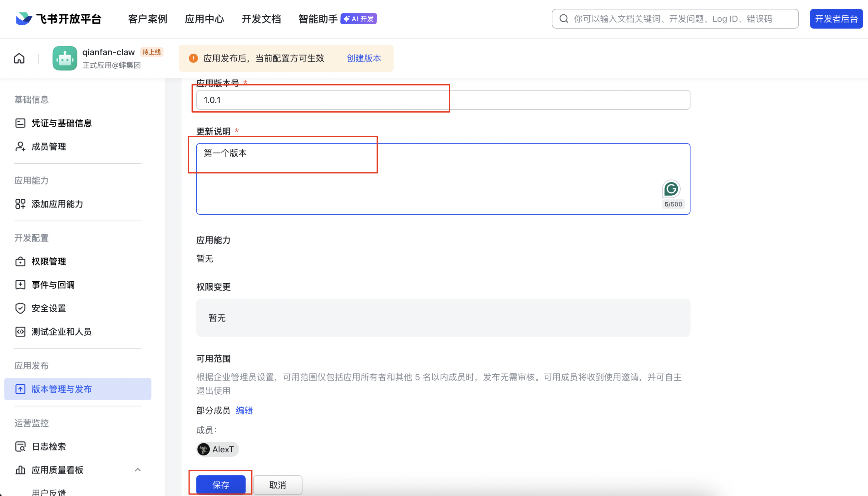Click the Grammarly icon in update notes

(671, 189)
